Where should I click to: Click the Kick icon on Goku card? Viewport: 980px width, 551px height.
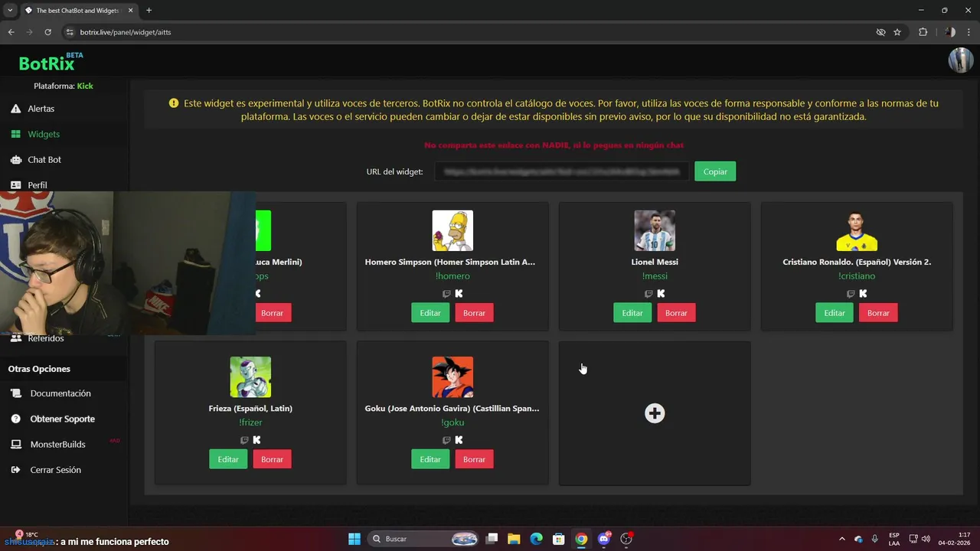459,440
